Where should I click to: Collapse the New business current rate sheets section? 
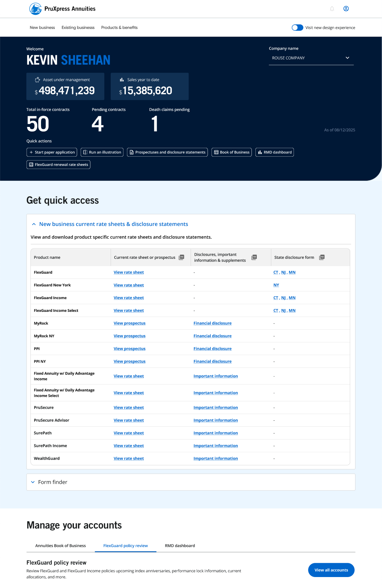(34, 224)
